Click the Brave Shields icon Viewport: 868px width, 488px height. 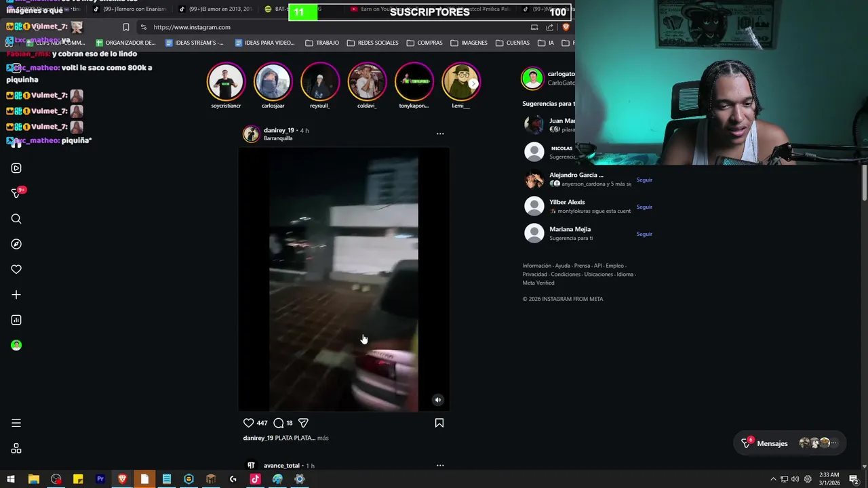point(566,27)
